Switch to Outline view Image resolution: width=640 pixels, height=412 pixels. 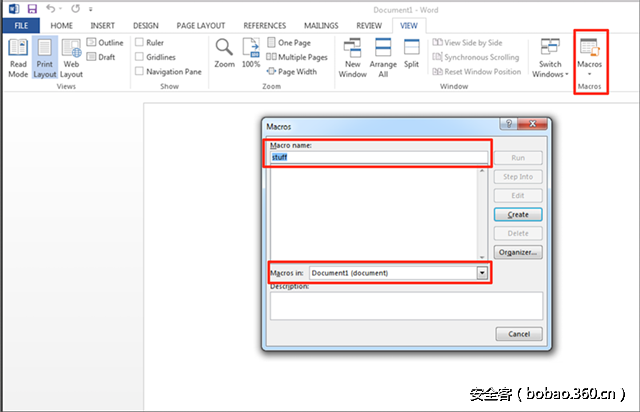105,42
